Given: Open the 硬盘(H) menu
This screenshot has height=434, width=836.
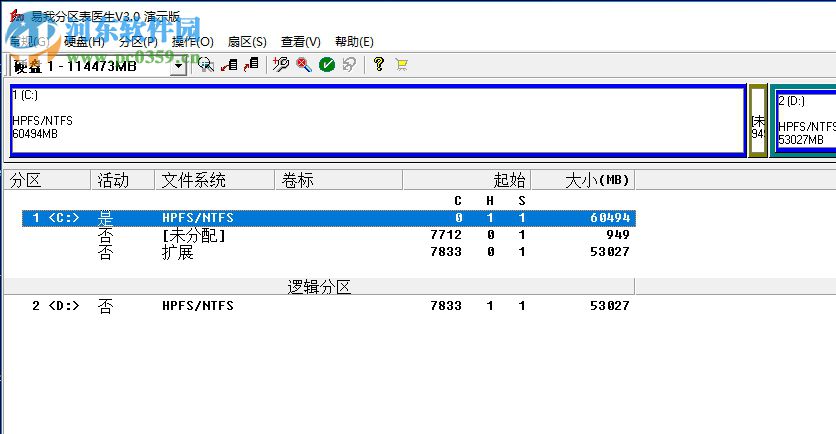Looking at the screenshot, I should click(84, 42).
